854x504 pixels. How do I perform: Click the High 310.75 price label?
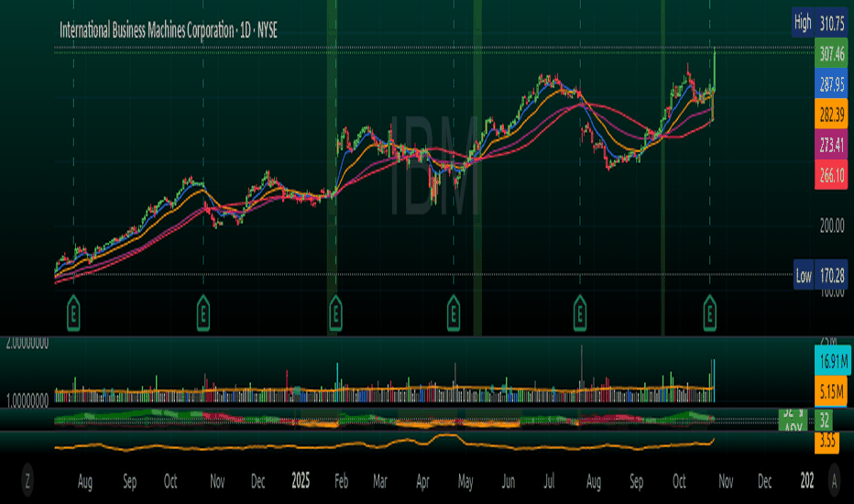(x=820, y=22)
